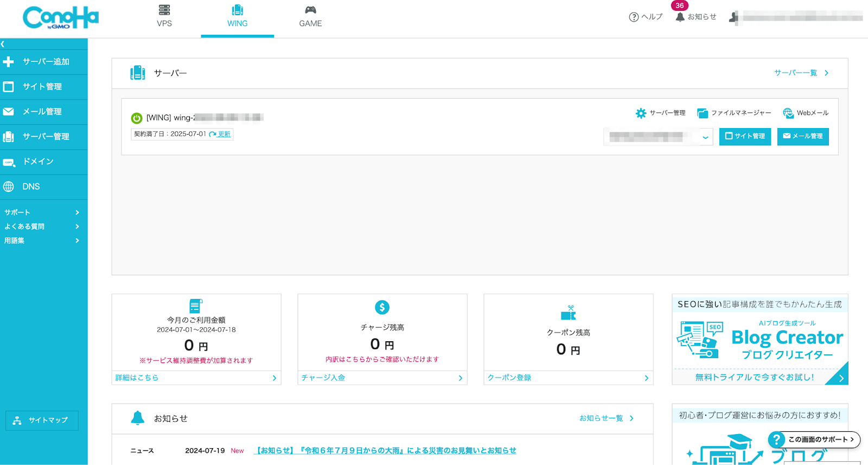The height and width of the screenshot is (465, 868).
Task: Click the gear icon for サーバー管理
Action: click(641, 113)
